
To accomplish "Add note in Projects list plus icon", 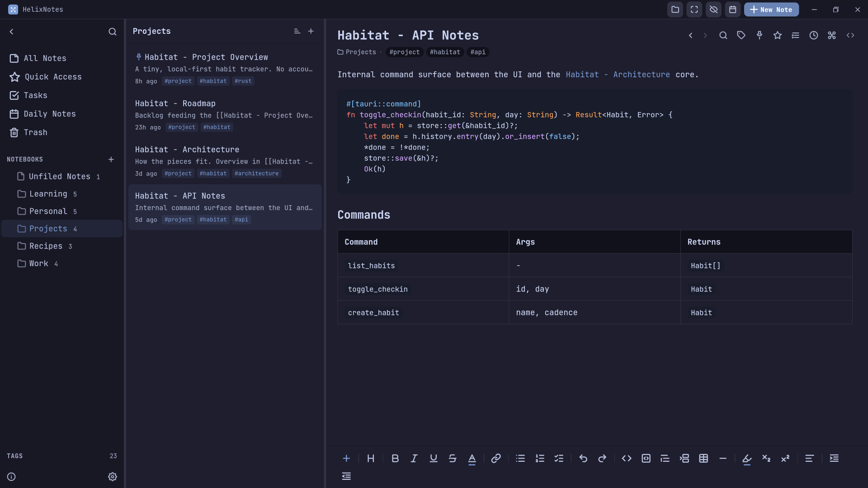I will 311,31.
